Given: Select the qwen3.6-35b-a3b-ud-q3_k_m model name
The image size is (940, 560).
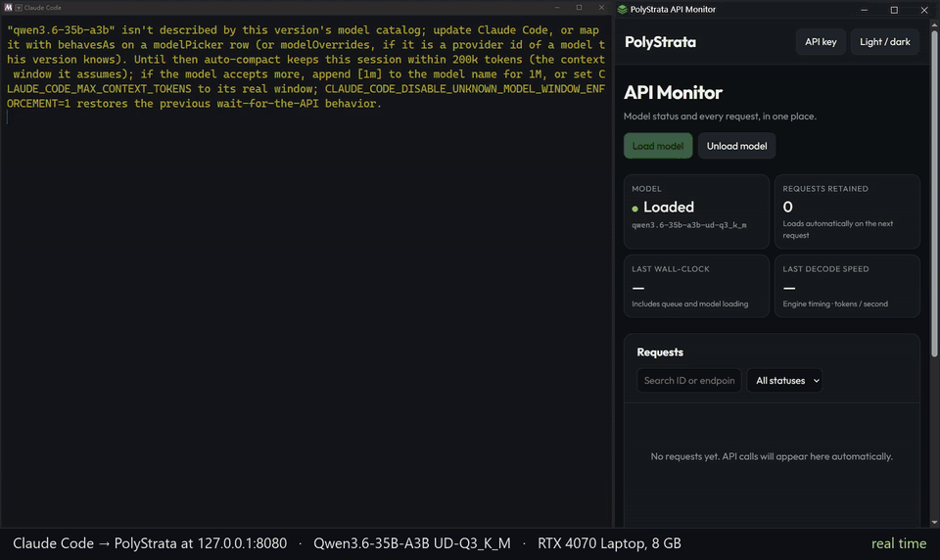Looking at the screenshot, I should (x=688, y=225).
